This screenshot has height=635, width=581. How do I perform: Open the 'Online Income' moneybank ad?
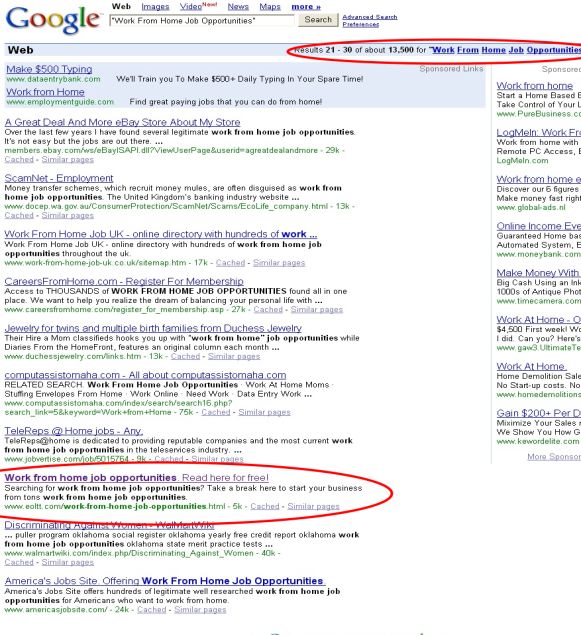(538, 226)
